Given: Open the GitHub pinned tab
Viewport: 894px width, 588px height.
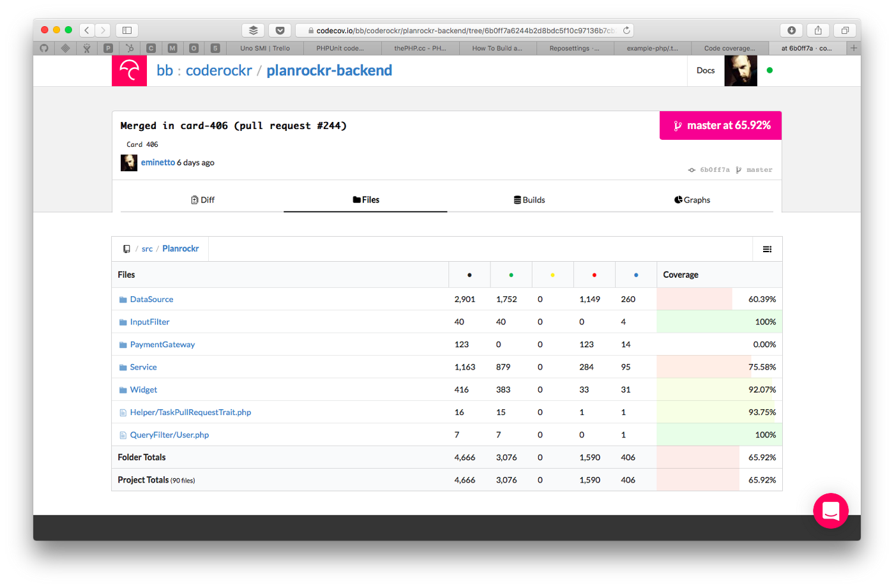Looking at the screenshot, I should click(44, 48).
